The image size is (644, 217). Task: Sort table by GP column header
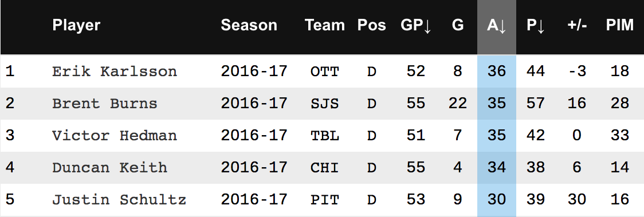[415, 25]
